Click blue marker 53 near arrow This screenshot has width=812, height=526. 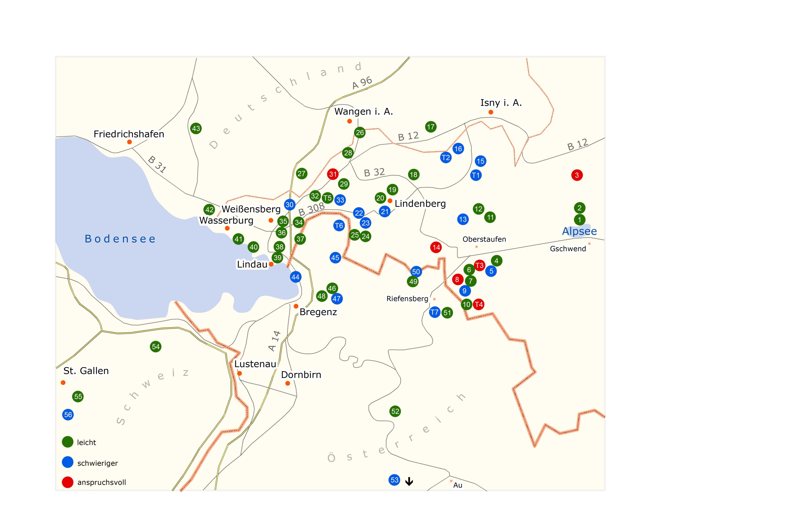coord(394,480)
